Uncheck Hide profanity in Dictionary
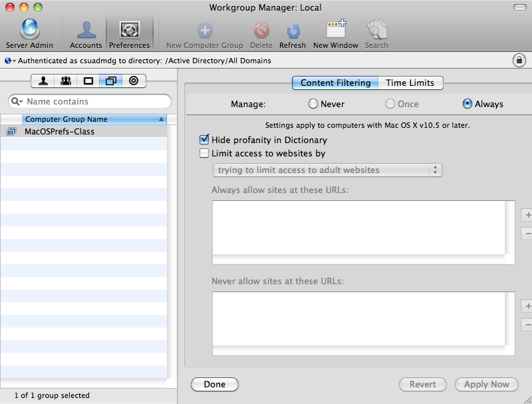 (204, 140)
